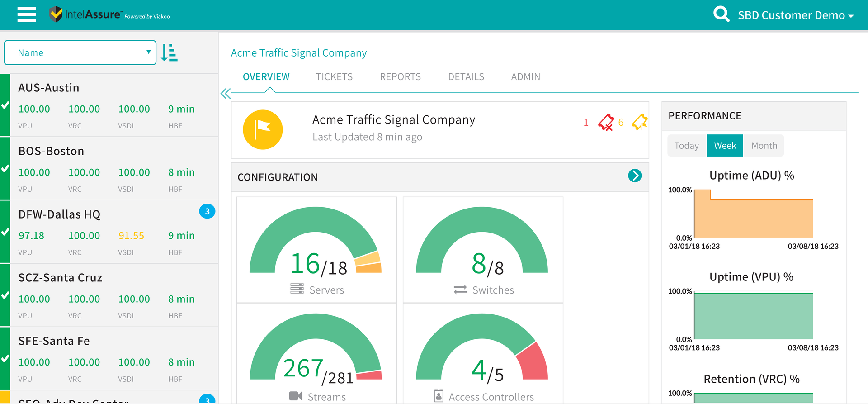Click the Last Updated 8 min ago text
The image size is (868, 404).
(x=367, y=137)
